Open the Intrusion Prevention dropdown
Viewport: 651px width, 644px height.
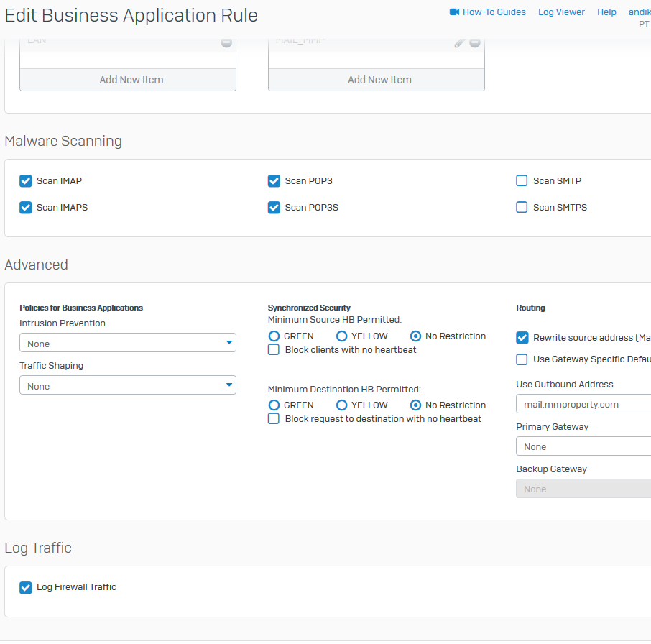(128, 344)
